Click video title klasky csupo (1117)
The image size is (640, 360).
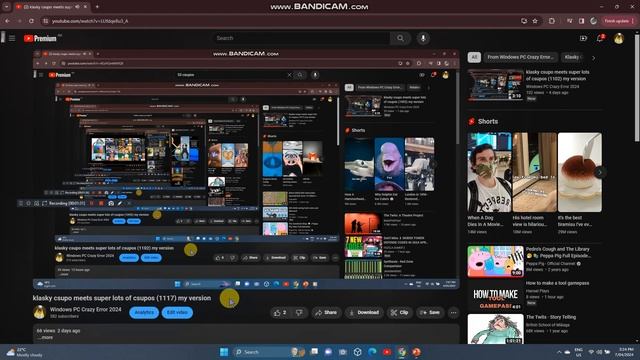click(122, 298)
